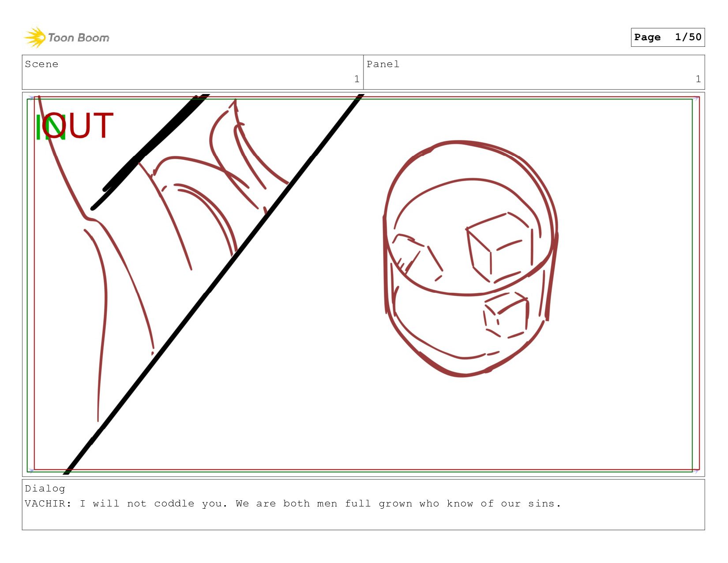The height and width of the screenshot is (563, 728).
Task: Click the Page 1/50 indicator box
Action: click(668, 37)
